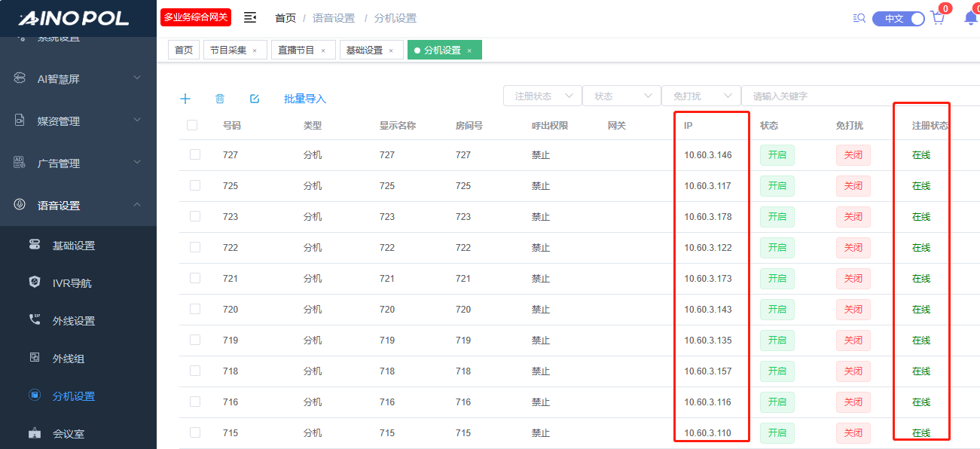Click the search icon in top header

pyautogui.click(x=859, y=19)
